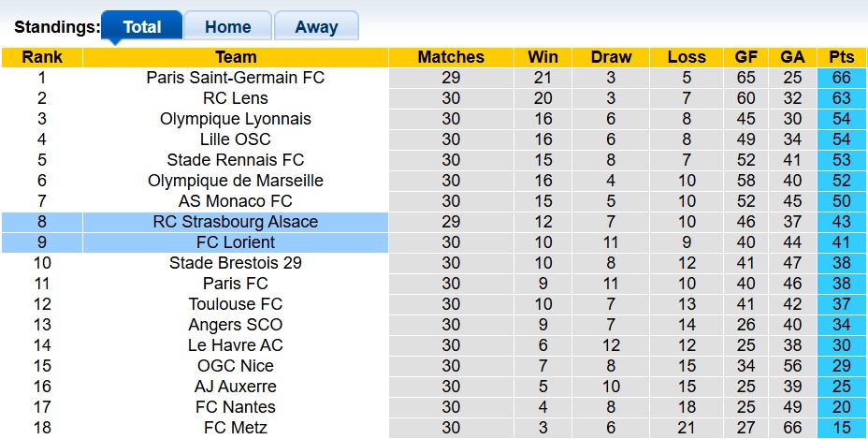Click Stade Brestois 29 team name

(236, 263)
